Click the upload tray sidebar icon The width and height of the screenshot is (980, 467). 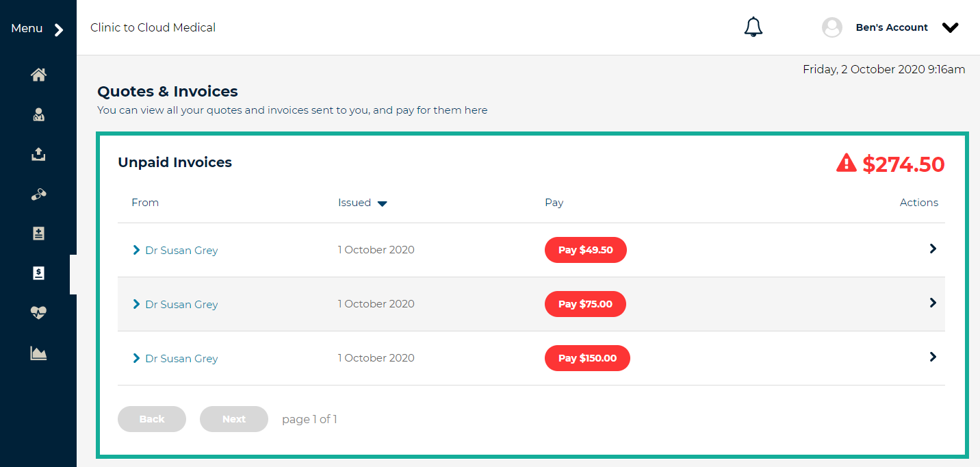point(38,155)
